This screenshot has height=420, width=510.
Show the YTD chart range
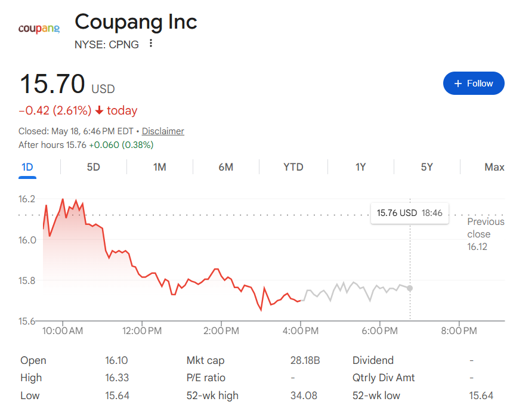(293, 167)
